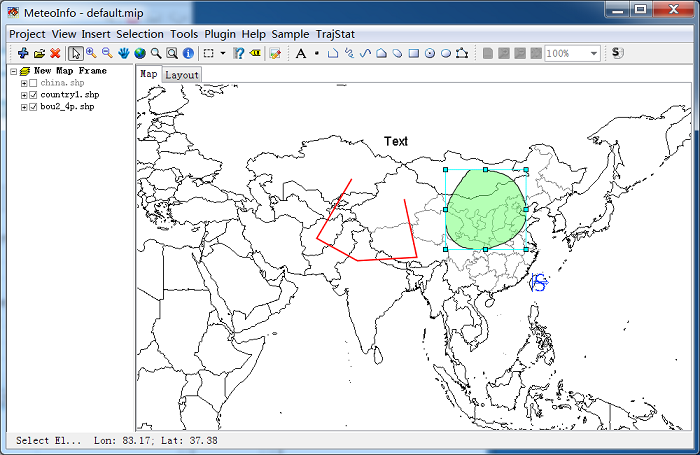Expand the country1.shp layer node
The image size is (700, 455).
[x=24, y=95]
